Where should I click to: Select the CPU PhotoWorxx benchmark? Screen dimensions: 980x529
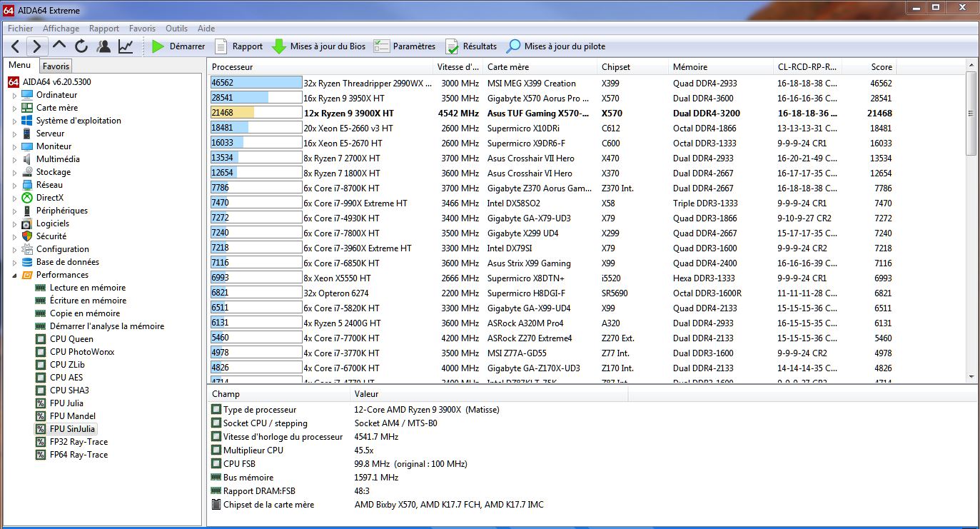(82, 352)
